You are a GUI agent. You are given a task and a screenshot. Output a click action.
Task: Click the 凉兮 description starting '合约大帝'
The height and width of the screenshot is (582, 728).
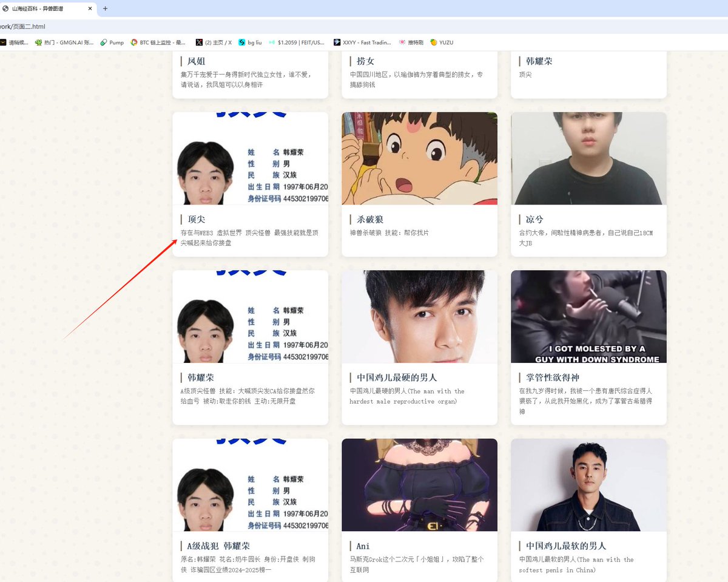[x=585, y=238]
